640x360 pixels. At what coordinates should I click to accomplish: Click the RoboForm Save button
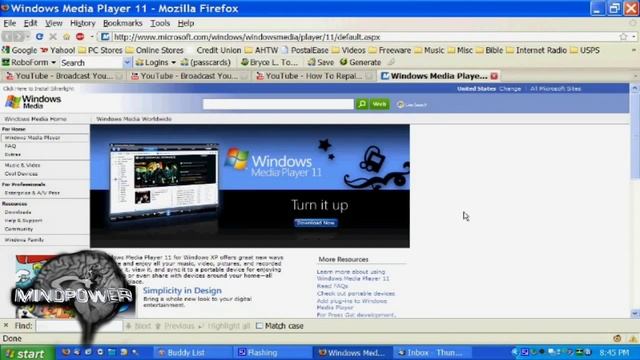pyautogui.click(x=321, y=62)
